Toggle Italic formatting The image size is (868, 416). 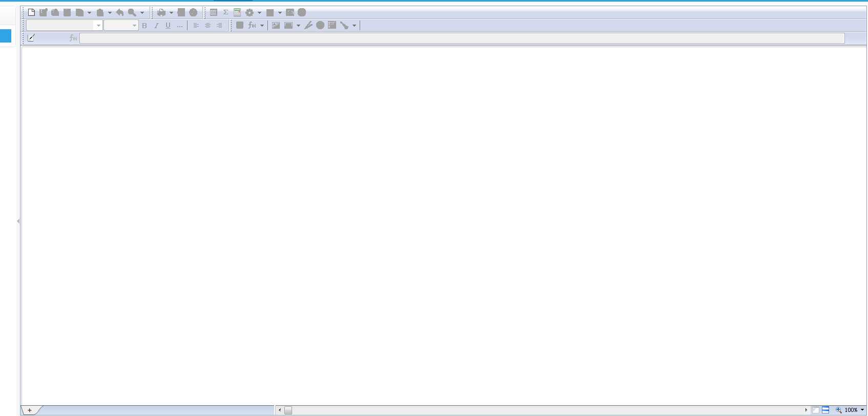156,26
